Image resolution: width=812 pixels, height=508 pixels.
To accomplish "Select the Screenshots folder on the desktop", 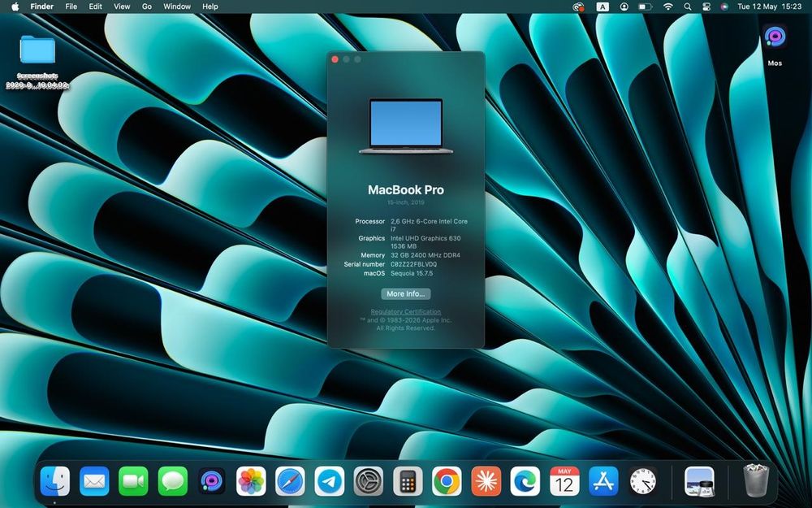I will 37,50.
